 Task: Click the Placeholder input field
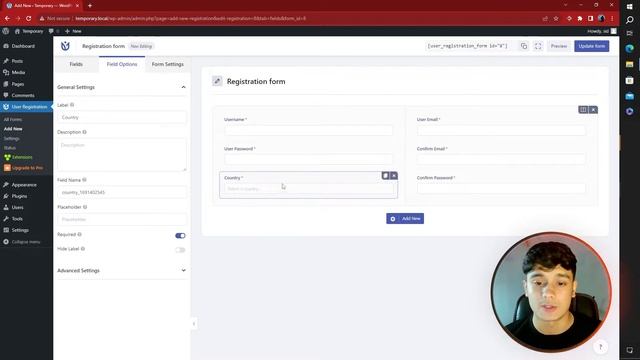point(122,219)
